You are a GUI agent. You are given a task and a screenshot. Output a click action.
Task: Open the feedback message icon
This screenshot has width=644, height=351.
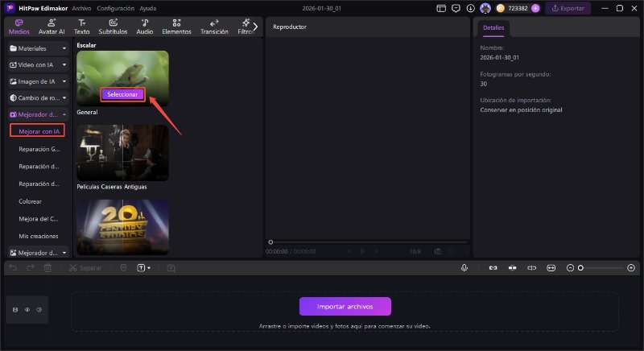click(456, 8)
